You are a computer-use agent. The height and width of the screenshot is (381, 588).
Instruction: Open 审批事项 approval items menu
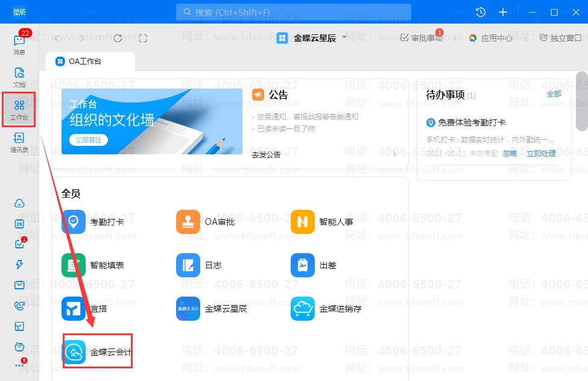tap(422, 38)
